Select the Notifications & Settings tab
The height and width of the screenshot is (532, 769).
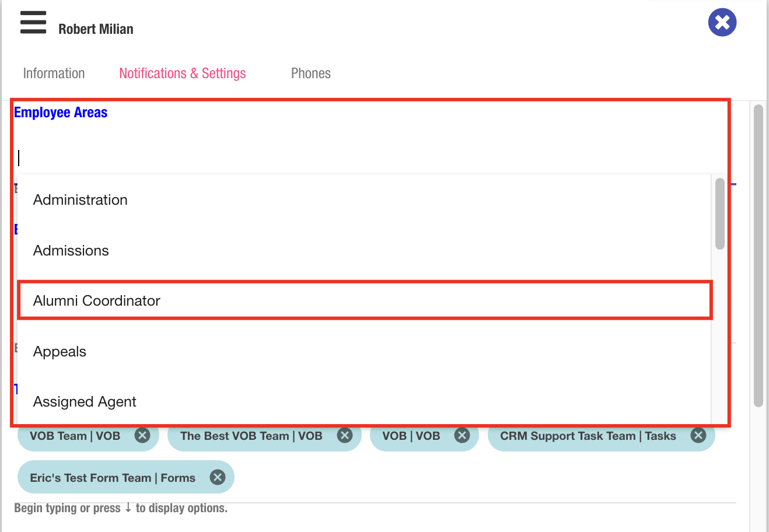point(182,73)
